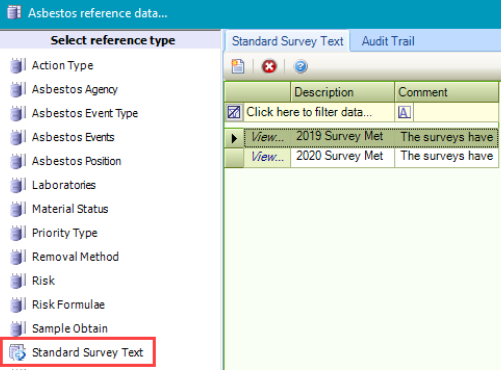501x370 pixels.
Task: Choose Risk Formulae reference type
Action: click(x=68, y=305)
